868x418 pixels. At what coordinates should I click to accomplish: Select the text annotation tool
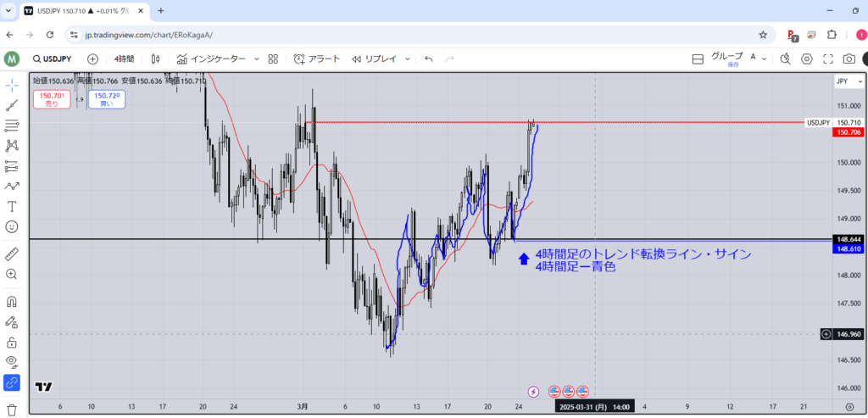[12, 206]
